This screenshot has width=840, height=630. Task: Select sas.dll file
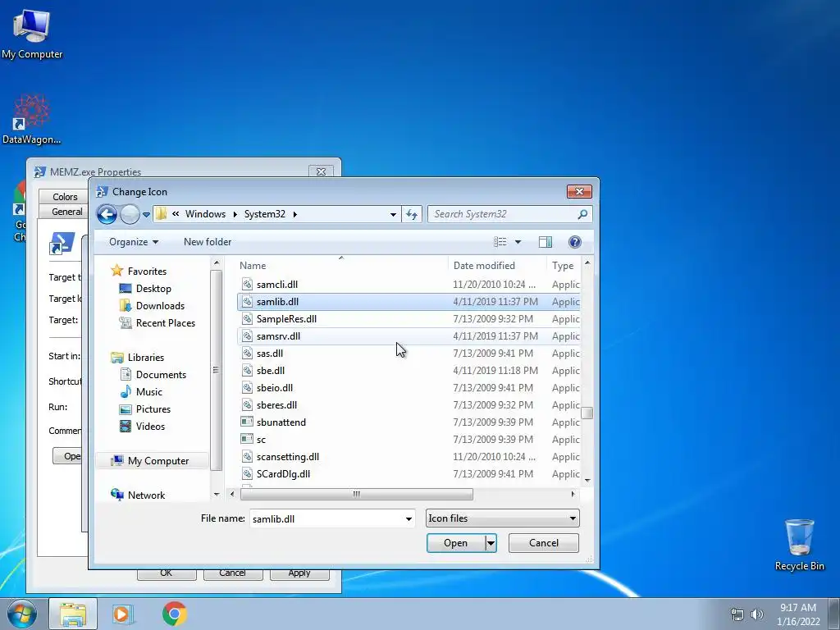click(409, 353)
